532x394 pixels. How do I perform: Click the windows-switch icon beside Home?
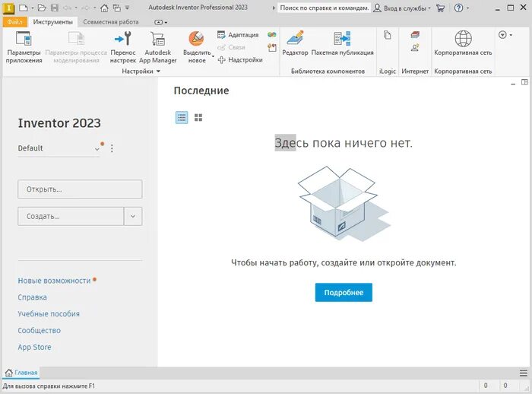117,8
